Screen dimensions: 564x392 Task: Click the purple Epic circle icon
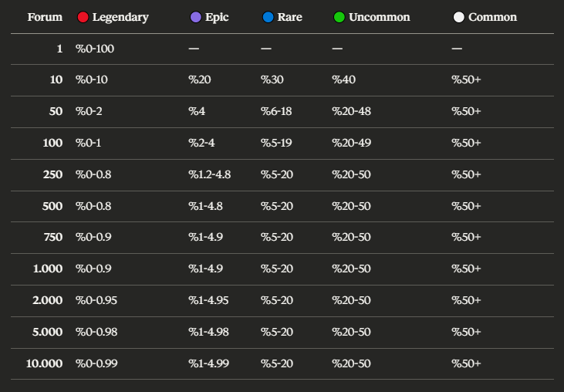(196, 17)
